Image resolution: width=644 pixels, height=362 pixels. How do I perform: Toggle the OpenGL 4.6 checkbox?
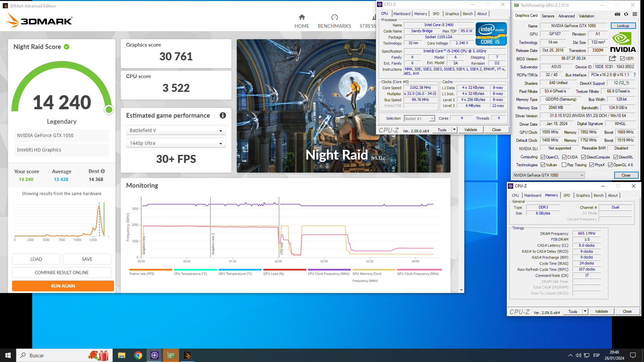pos(610,165)
